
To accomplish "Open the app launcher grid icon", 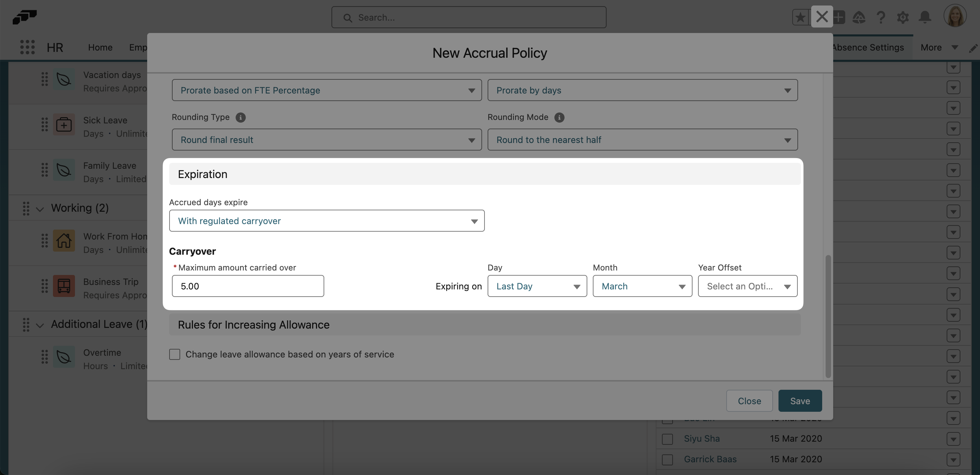I will click(x=28, y=47).
